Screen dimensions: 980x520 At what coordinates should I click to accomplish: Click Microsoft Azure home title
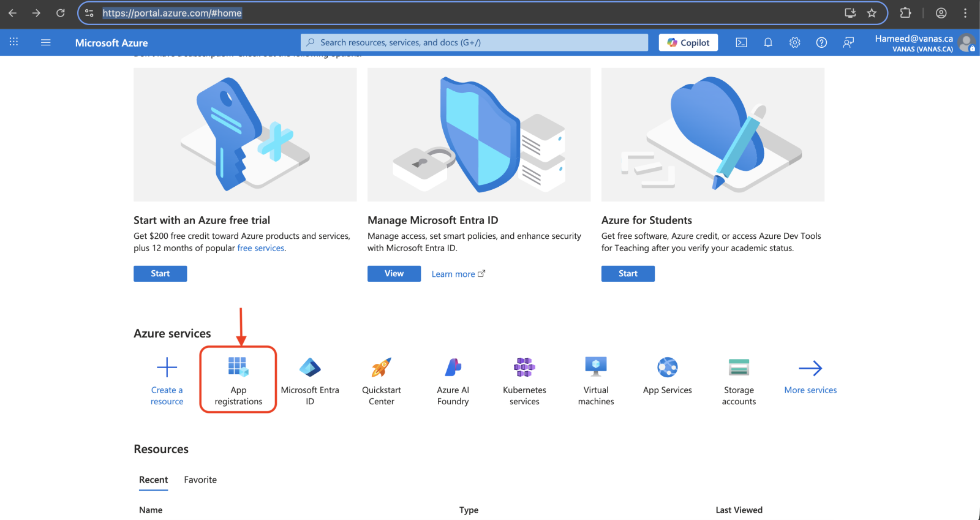click(111, 43)
